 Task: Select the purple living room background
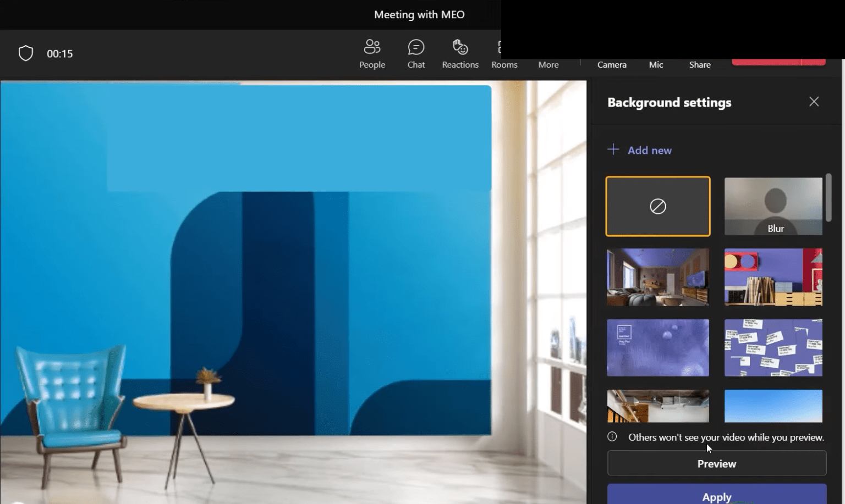[x=657, y=277]
